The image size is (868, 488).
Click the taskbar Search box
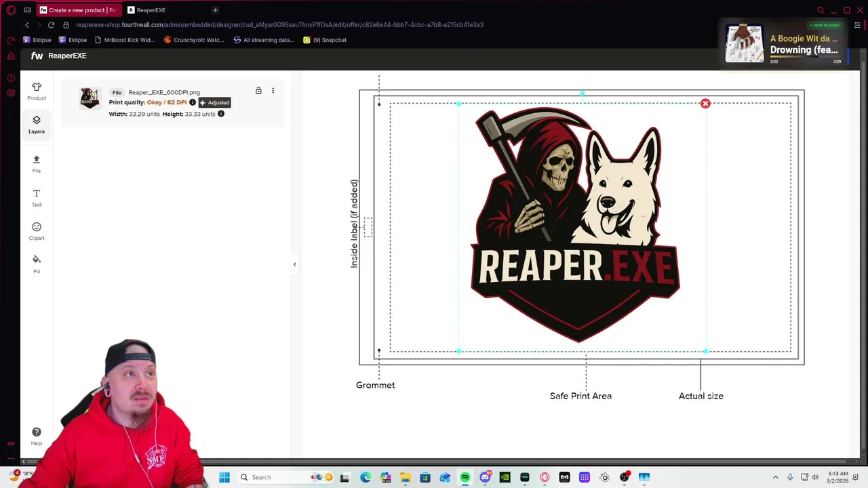285,477
